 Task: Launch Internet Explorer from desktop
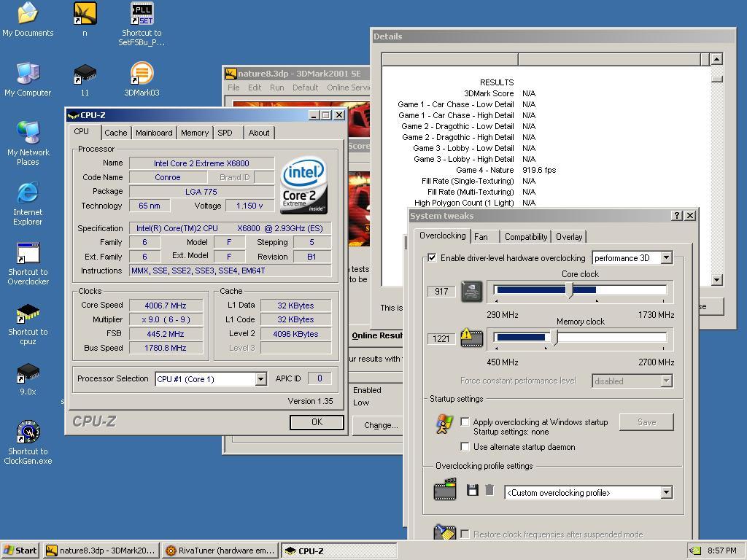tap(28, 203)
